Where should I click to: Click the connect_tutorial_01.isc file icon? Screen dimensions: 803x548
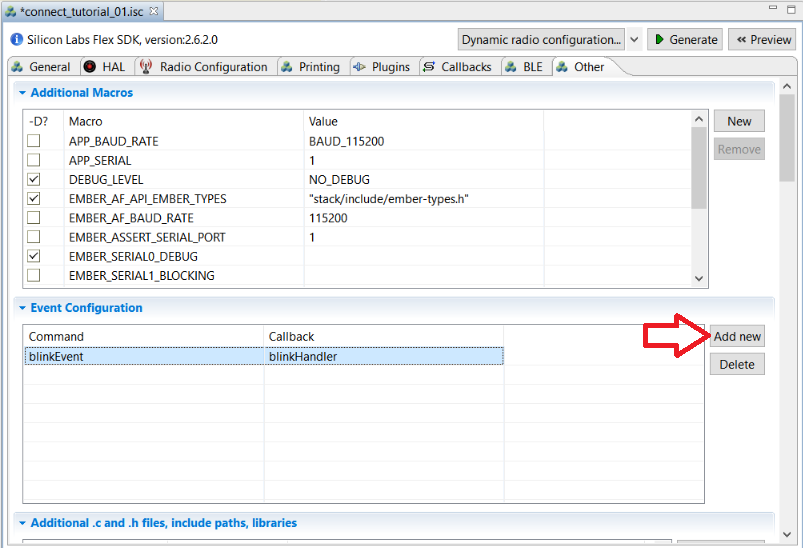click(11, 11)
